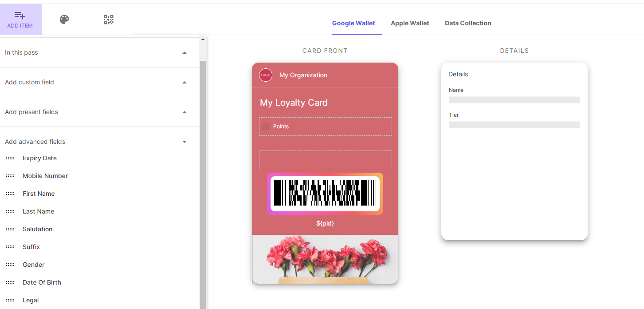Select the Date Of Birth field label
This screenshot has width=644, height=309.
[x=42, y=282]
